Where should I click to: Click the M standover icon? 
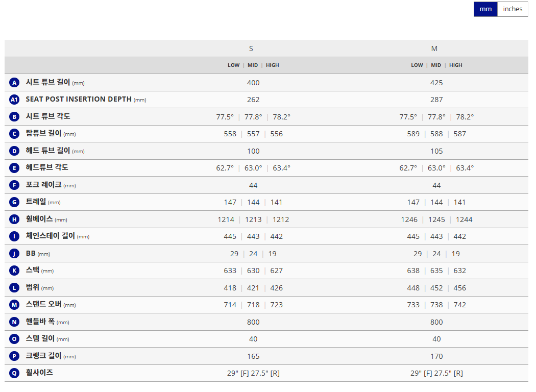click(14, 305)
